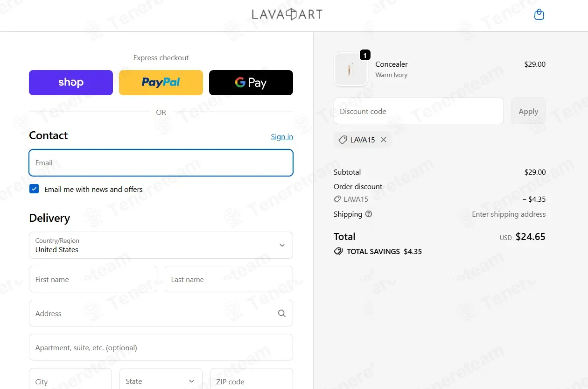Click the Order discount label
The image size is (588, 389).
(x=358, y=186)
